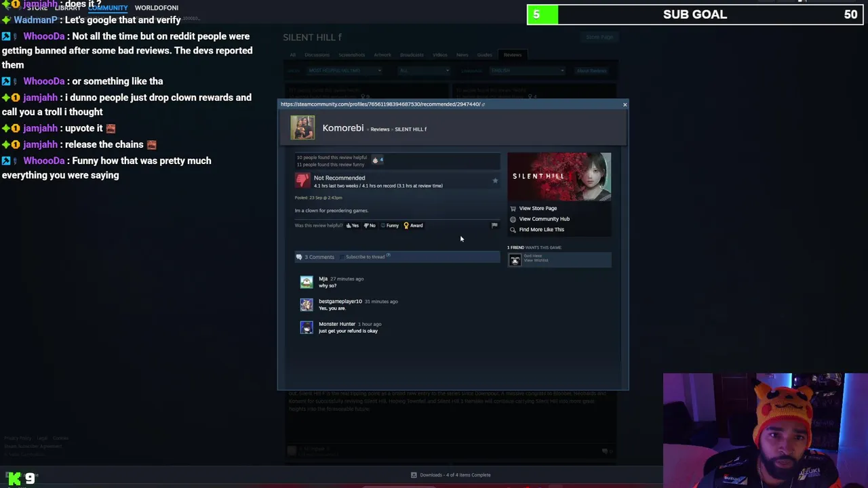
Task: Click the shopping cart icon by View Store Page
Action: 513,209
